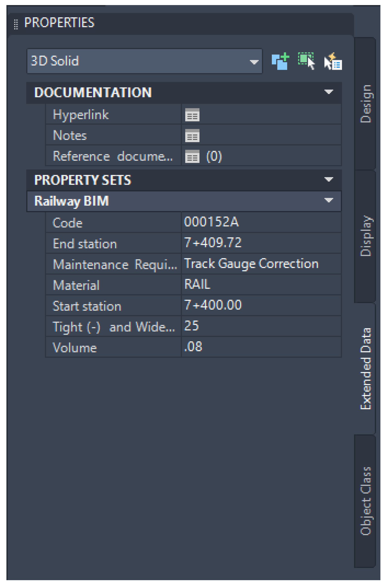The width and height of the screenshot is (388, 588).
Task: Edit the Code value 000152A
Action: point(261,222)
